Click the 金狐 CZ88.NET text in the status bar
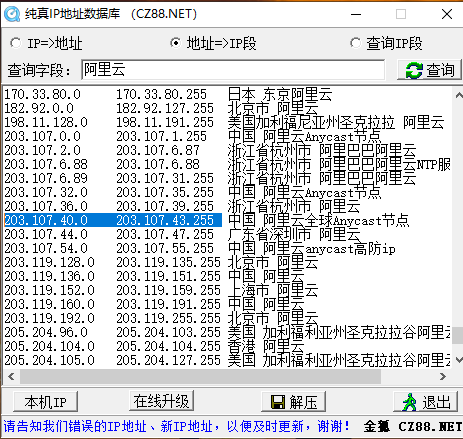The height and width of the screenshot is (439, 463). [413, 426]
